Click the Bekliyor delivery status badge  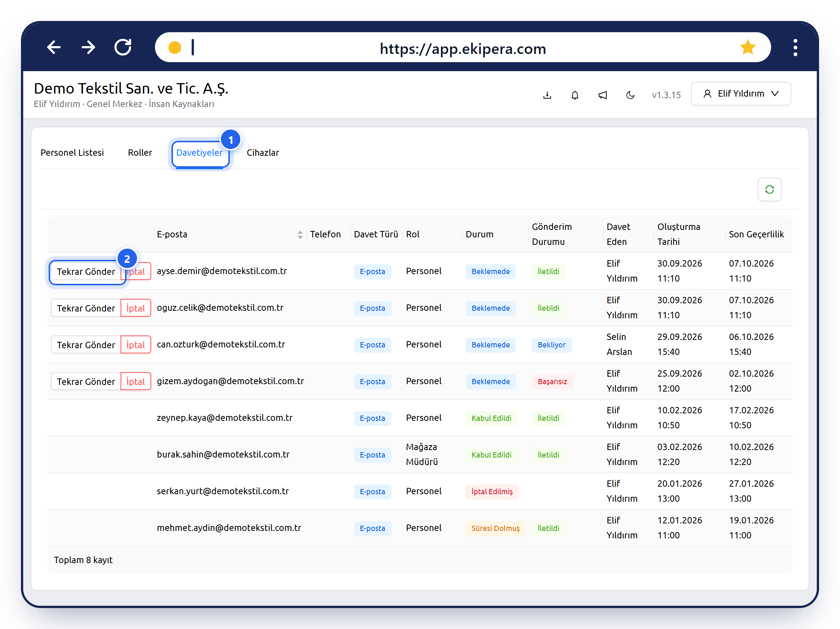551,344
